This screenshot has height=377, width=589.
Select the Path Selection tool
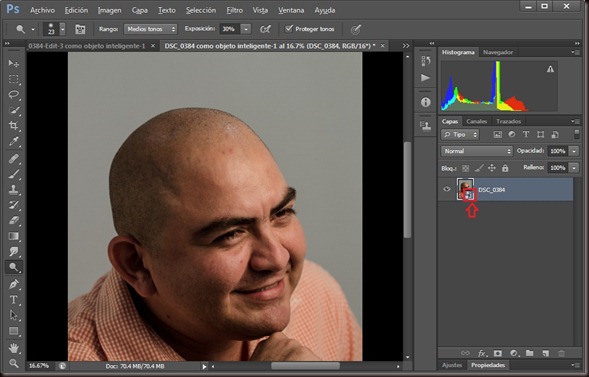pyautogui.click(x=14, y=315)
